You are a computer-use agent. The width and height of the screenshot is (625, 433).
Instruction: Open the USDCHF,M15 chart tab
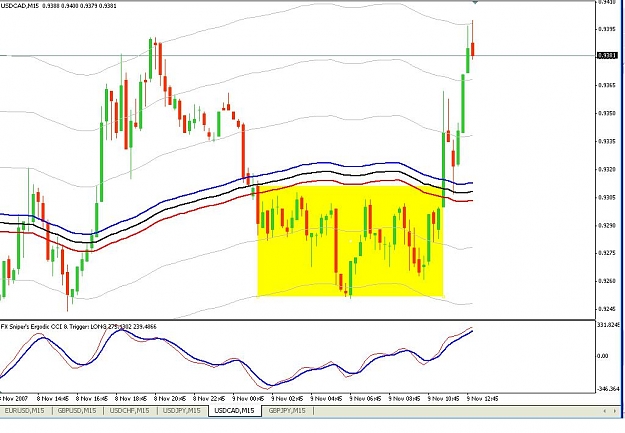click(x=129, y=410)
